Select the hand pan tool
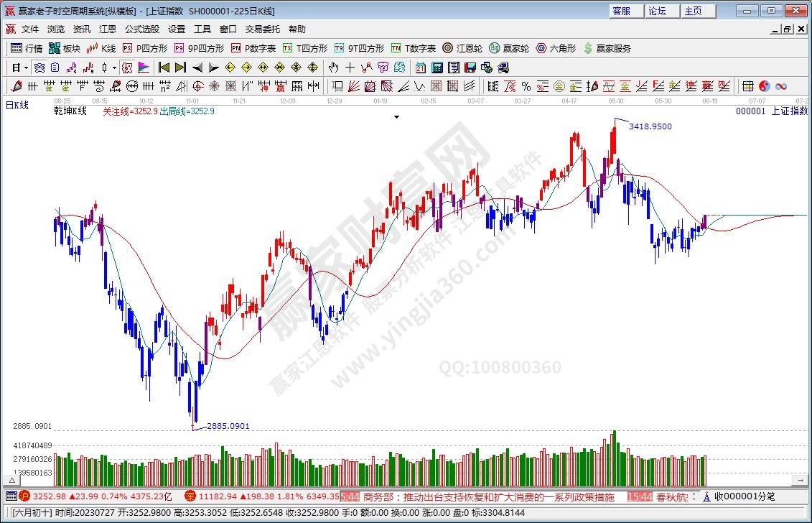812x523 pixels. point(333,68)
